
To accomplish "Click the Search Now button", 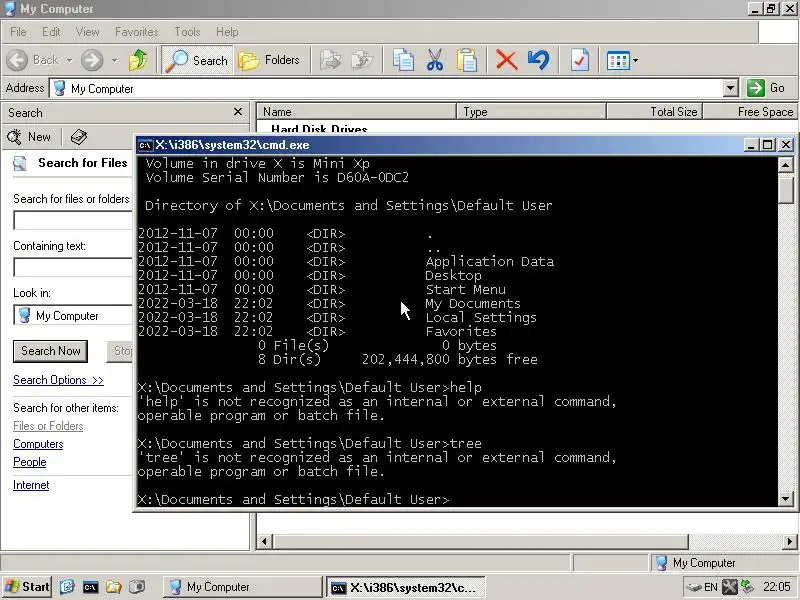I will pos(51,351).
